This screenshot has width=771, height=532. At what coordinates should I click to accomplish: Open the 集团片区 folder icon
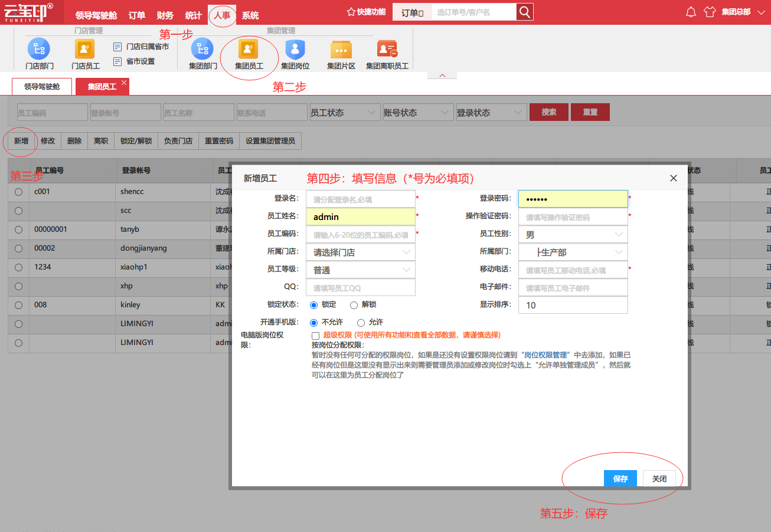click(x=341, y=50)
